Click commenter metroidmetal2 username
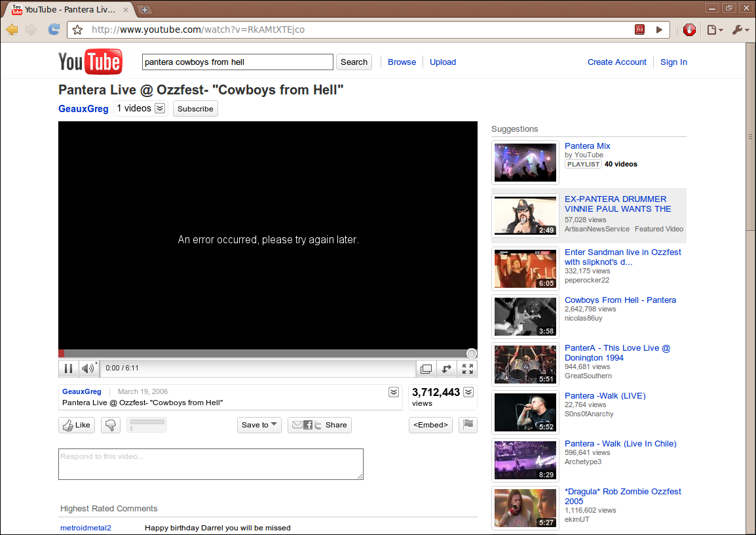Image resolution: width=756 pixels, height=535 pixels. [x=86, y=528]
